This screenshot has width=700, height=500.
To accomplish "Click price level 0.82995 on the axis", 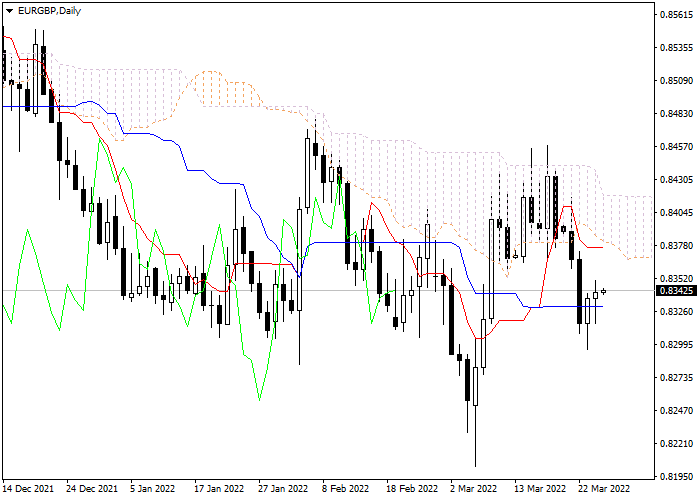I will pyautogui.click(x=676, y=345).
